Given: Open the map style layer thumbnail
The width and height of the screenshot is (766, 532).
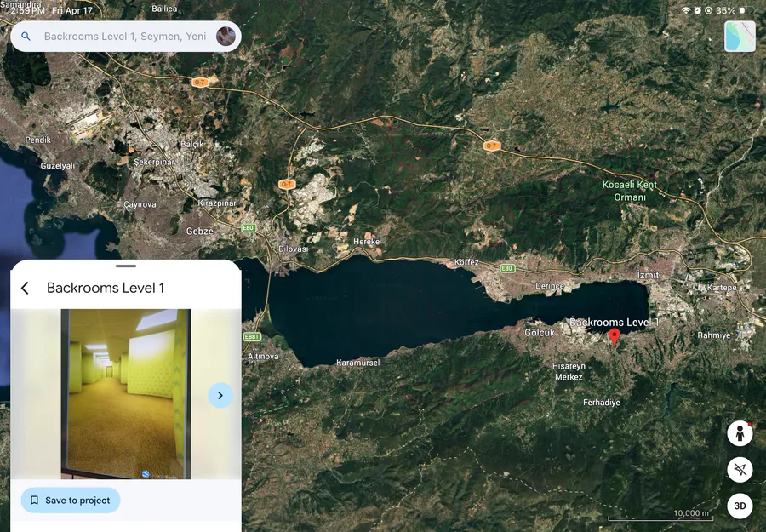Looking at the screenshot, I should (740, 36).
